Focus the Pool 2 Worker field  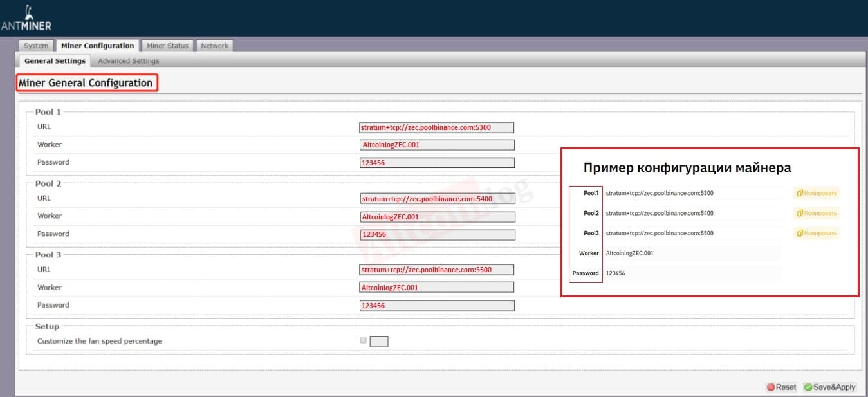click(437, 217)
